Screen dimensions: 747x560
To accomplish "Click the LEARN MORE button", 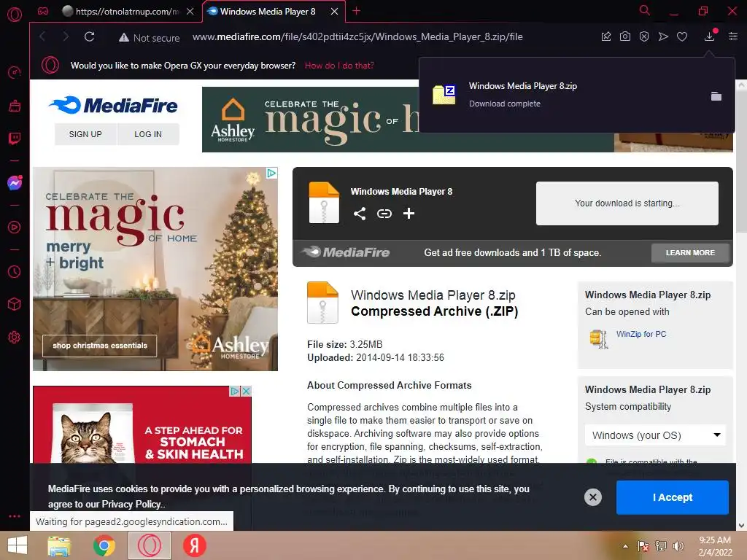I will [690, 253].
